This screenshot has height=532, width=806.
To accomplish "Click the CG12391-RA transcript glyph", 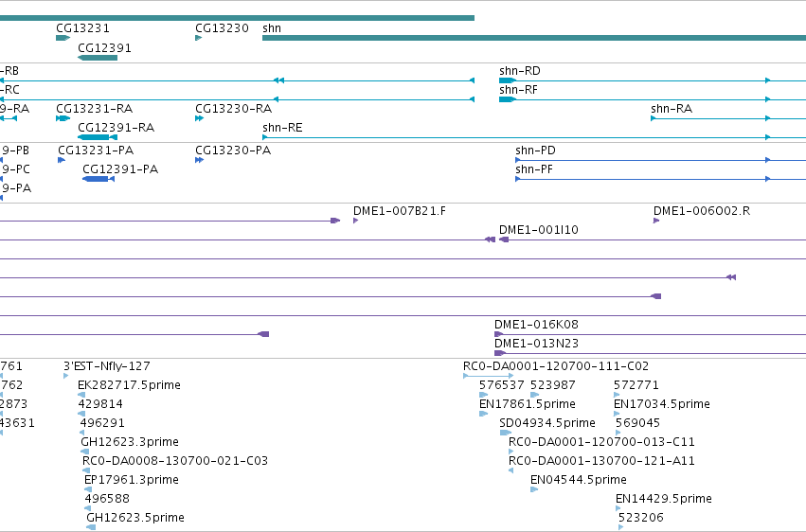I will click(x=98, y=137).
